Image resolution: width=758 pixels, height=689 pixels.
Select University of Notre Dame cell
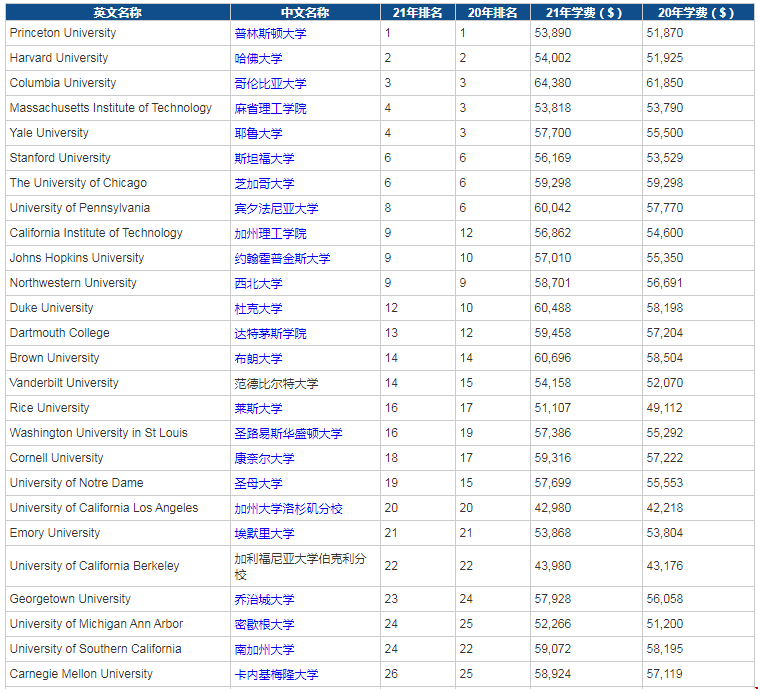coord(118,483)
